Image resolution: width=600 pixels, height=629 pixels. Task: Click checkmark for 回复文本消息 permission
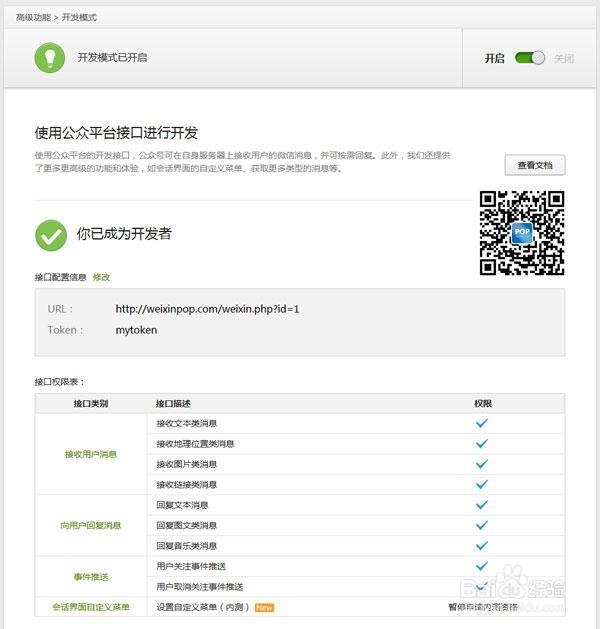(x=482, y=505)
